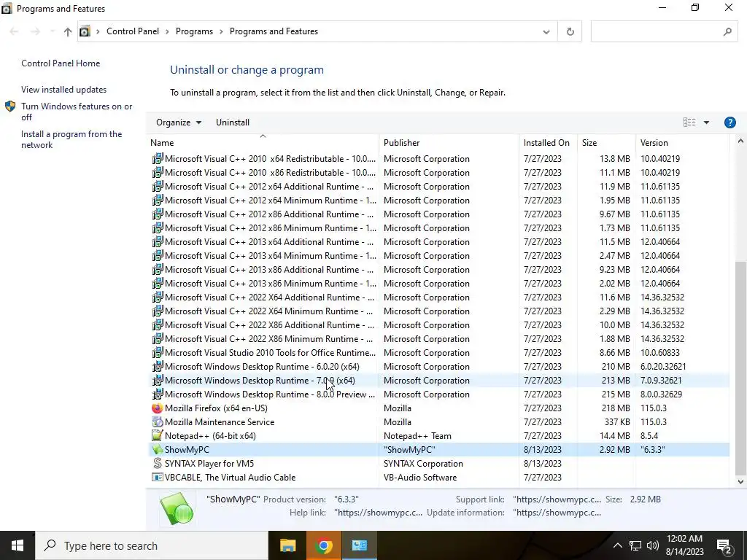Open Control Panel Home link
This screenshot has height=560, width=747.
pyautogui.click(x=61, y=63)
